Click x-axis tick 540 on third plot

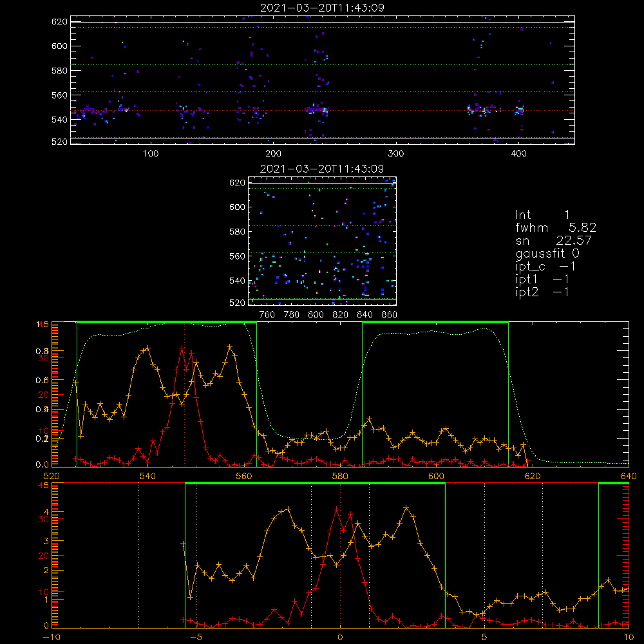[147, 476]
